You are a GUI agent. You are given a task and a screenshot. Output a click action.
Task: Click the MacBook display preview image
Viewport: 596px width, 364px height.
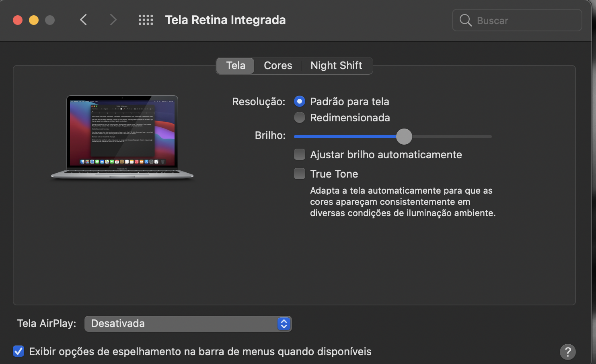click(x=122, y=137)
